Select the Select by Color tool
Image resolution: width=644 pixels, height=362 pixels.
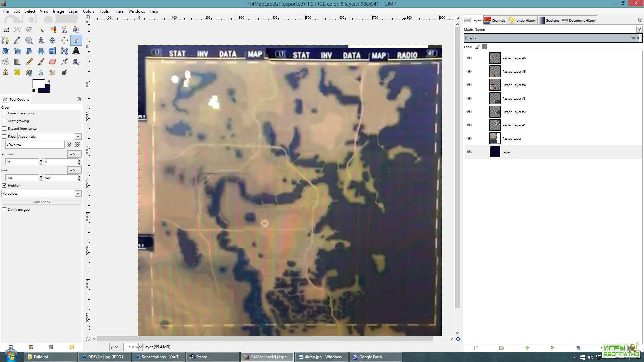(53, 29)
